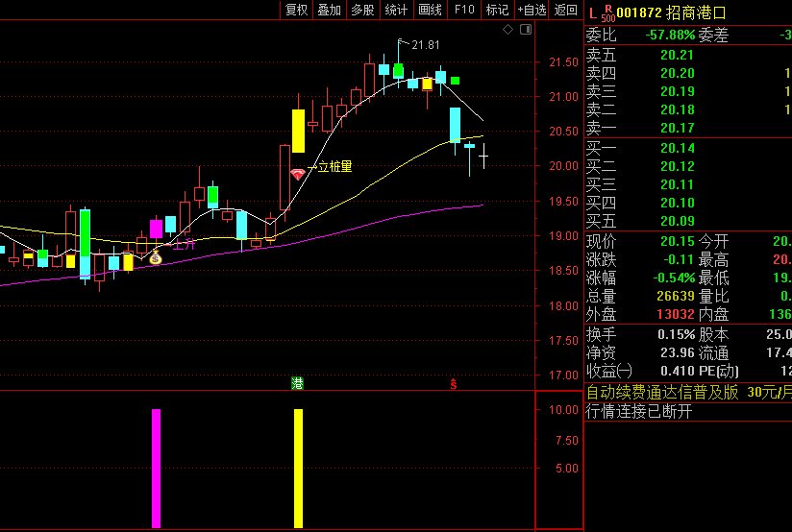The height and width of the screenshot is (532, 792).
Task: Click the small green square candlestick near 21.25
Action: tap(455, 81)
